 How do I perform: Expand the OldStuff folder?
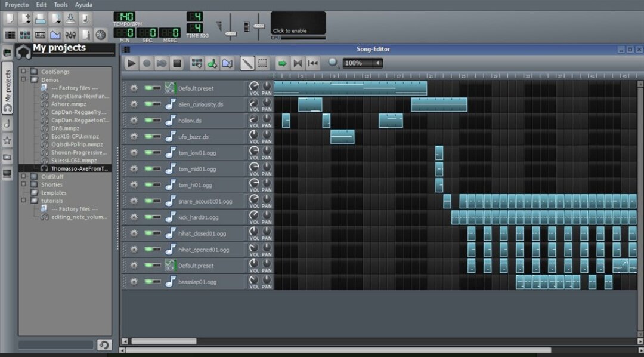[x=24, y=176]
